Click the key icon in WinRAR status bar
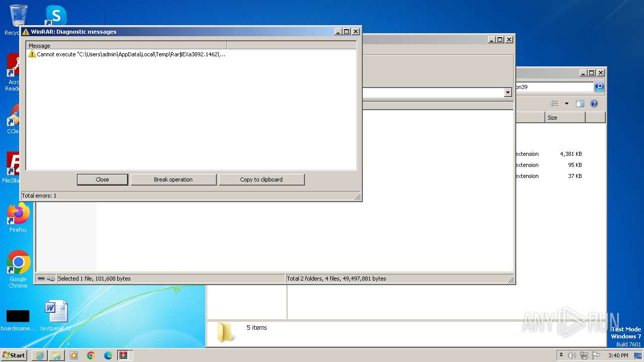Screen dimensions: 644x362 coord(51,279)
